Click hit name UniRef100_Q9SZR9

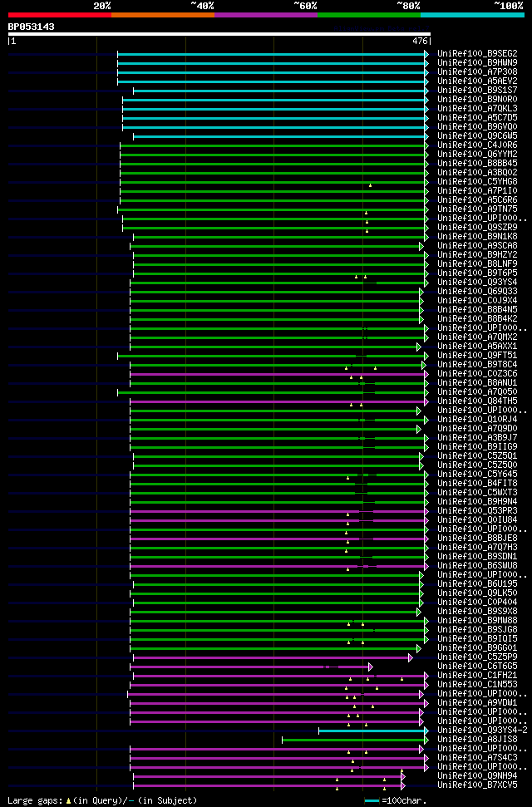(x=477, y=228)
